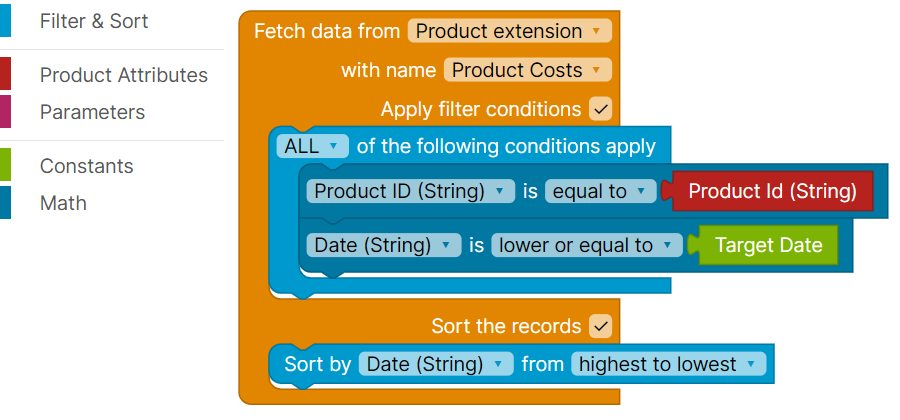Toggle the Sort the records checkbox
The width and height of the screenshot is (900, 420).
coord(600,326)
